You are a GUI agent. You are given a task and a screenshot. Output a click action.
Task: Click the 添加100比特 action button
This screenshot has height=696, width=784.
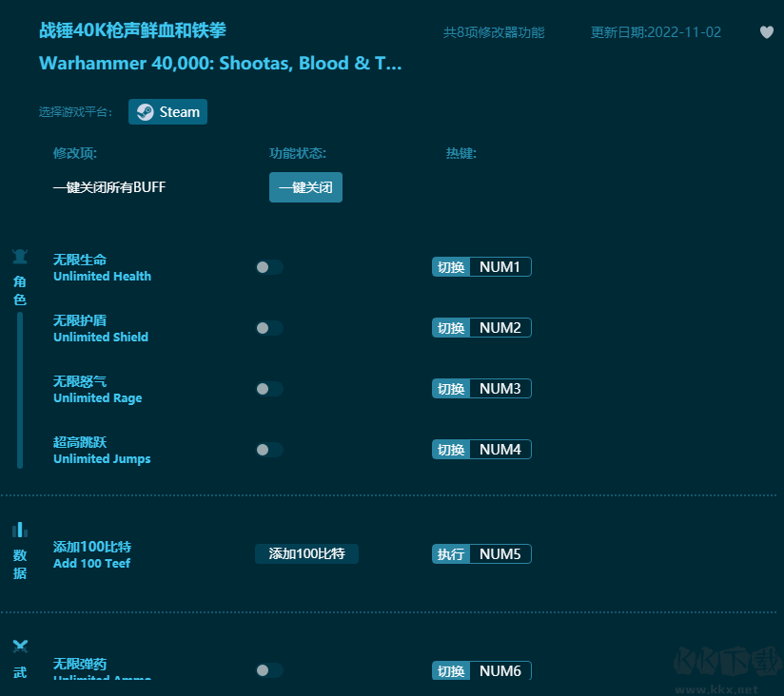tap(306, 553)
